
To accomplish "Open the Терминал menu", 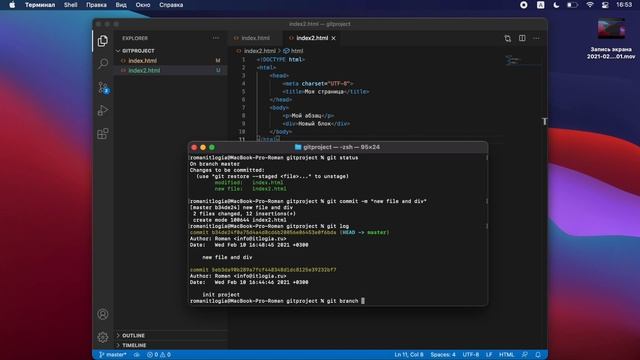I will 40,5.
